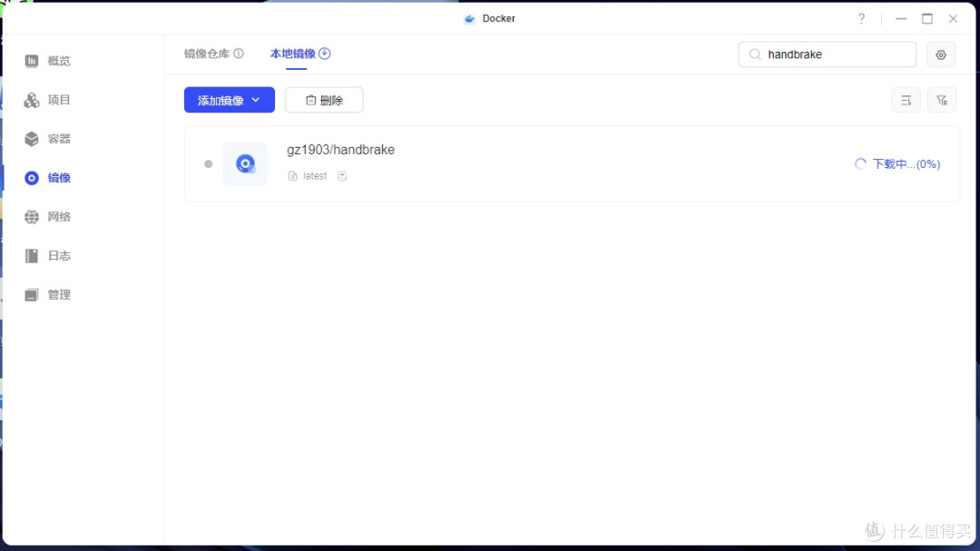This screenshot has width=980, height=551.
Task: Click the gz1903/handbrake image thumbnail icon
Action: tap(245, 164)
